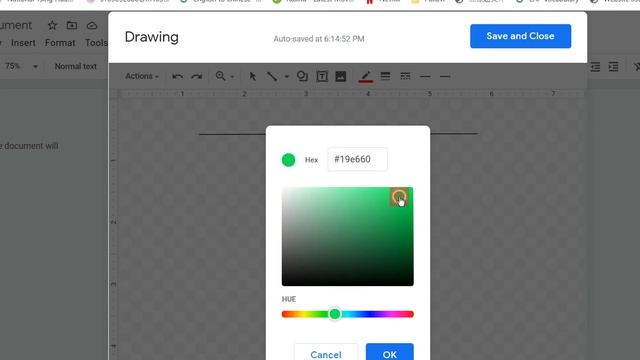Screen dimensions: 640x360
Task: Expand the line type dropdown arrow
Action: click(287, 76)
